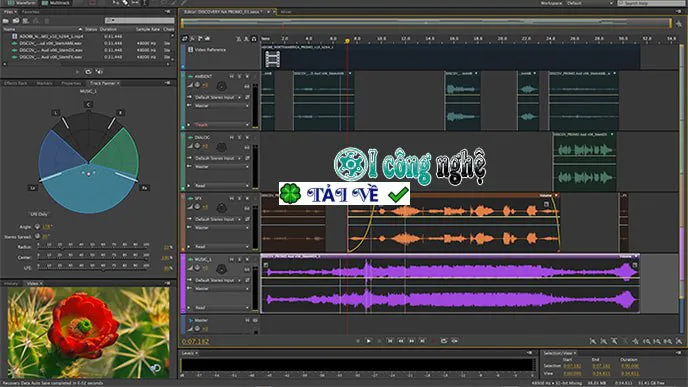
Task: Pause playback in the transport bar
Action: click(380, 340)
